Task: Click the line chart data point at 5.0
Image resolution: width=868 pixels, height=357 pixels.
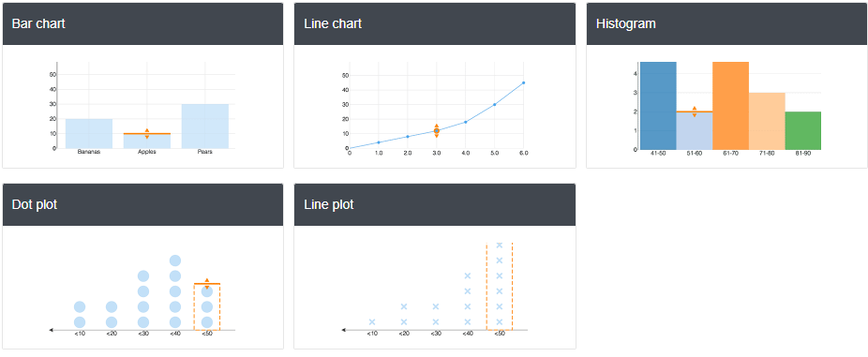Action: click(x=494, y=104)
